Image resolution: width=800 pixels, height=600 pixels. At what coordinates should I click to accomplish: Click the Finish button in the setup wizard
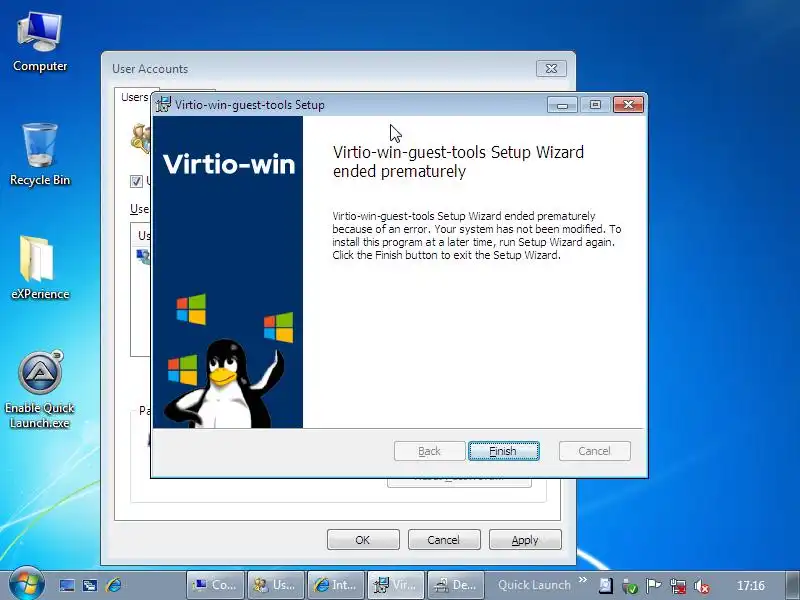(504, 451)
